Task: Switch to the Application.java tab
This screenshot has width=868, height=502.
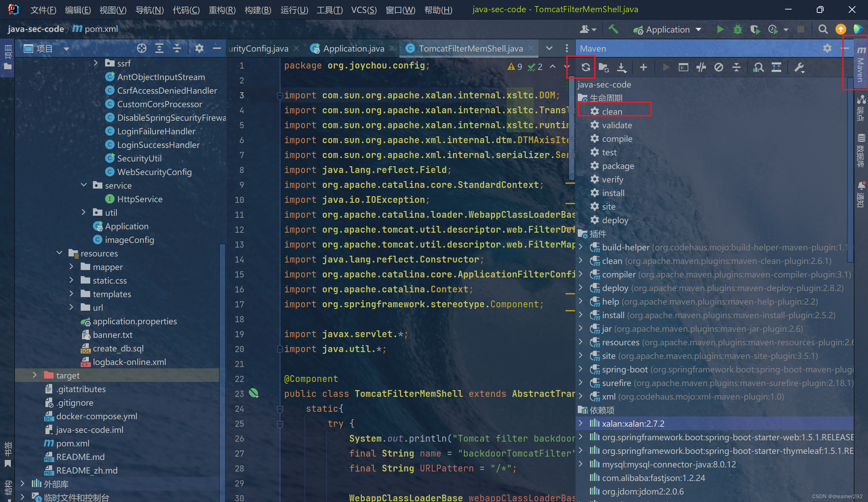Action: [x=353, y=49]
